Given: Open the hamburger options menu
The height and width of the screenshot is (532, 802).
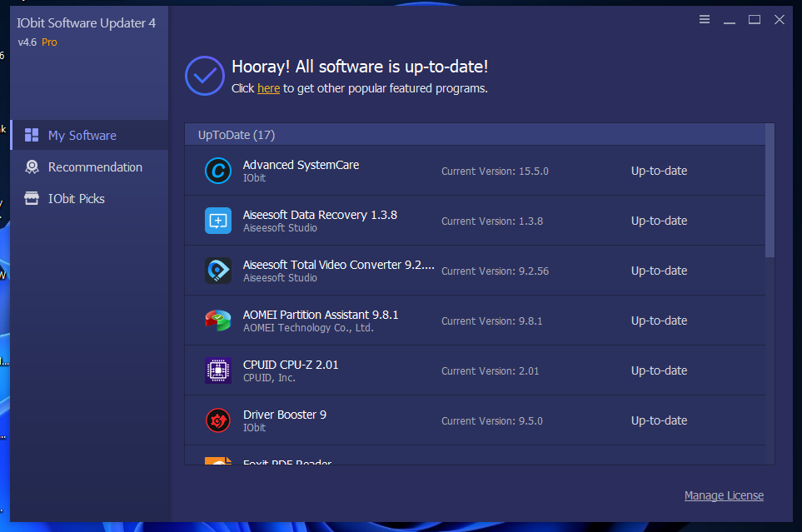Looking at the screenshot, I should pyautogui.click(x=705, y=19).
